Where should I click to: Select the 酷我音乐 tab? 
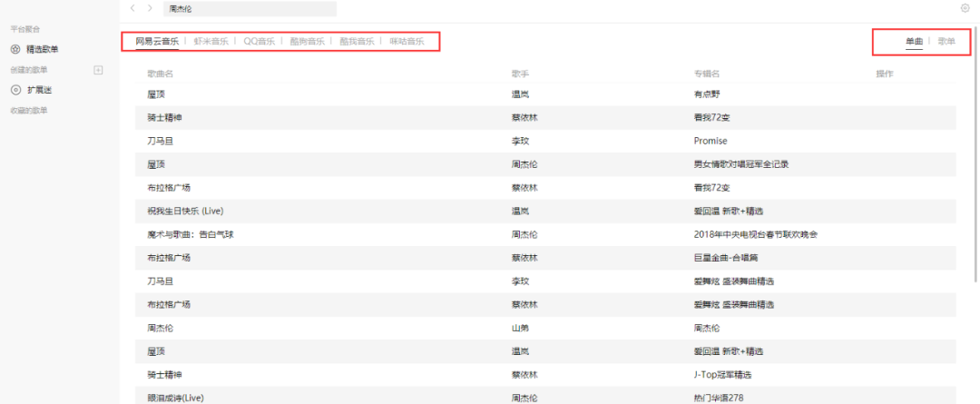357,42
